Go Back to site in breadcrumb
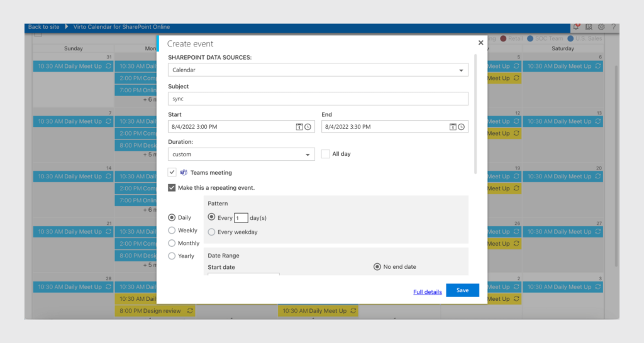Viewport: 644px width, 343px height. pyautogui.click(x=43, y=26)
